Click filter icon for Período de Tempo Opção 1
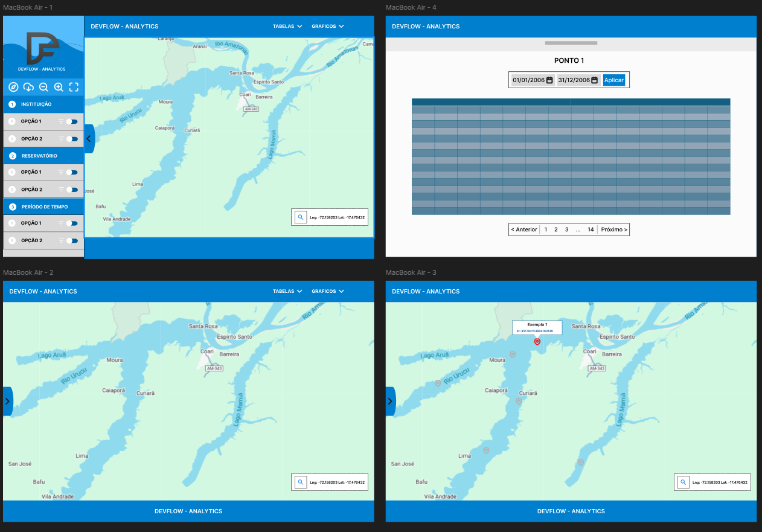Image resolution: width=762 pixels, height=532 pixels. click(60, 223)
